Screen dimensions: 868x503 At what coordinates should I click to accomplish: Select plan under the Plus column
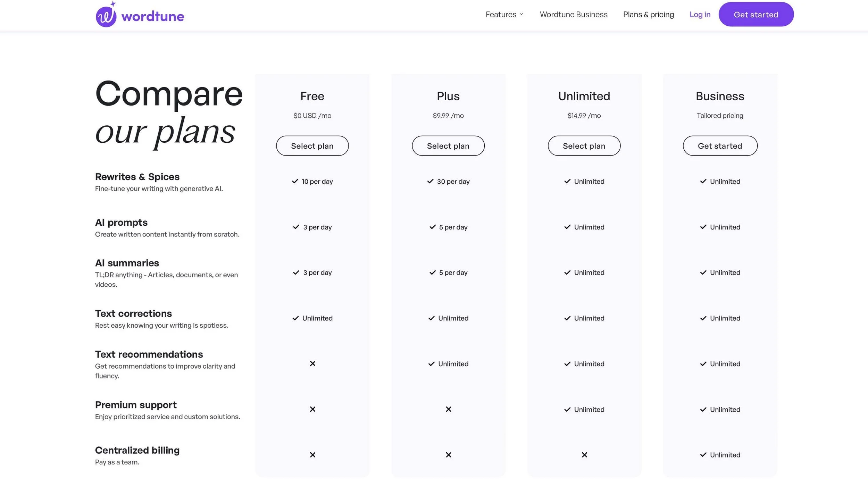(448, 146)
